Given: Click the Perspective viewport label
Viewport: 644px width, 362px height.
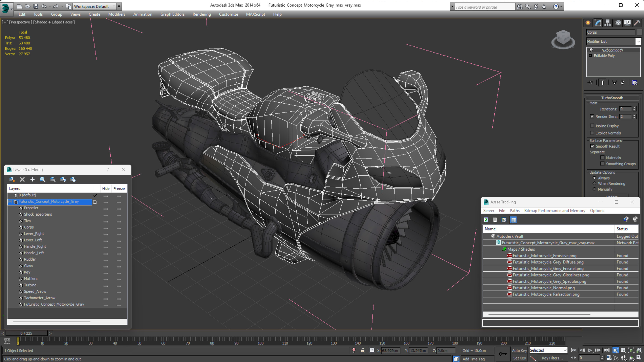Looking at the screenshot, I should (x=20, y=22).
